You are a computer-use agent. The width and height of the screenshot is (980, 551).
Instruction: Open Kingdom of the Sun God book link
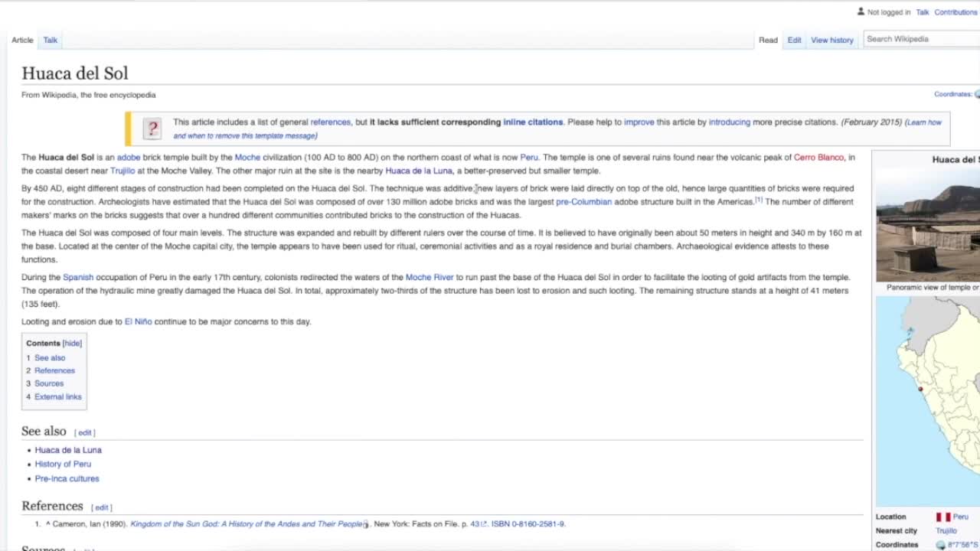pyautogui.click(x=246, y=524)
